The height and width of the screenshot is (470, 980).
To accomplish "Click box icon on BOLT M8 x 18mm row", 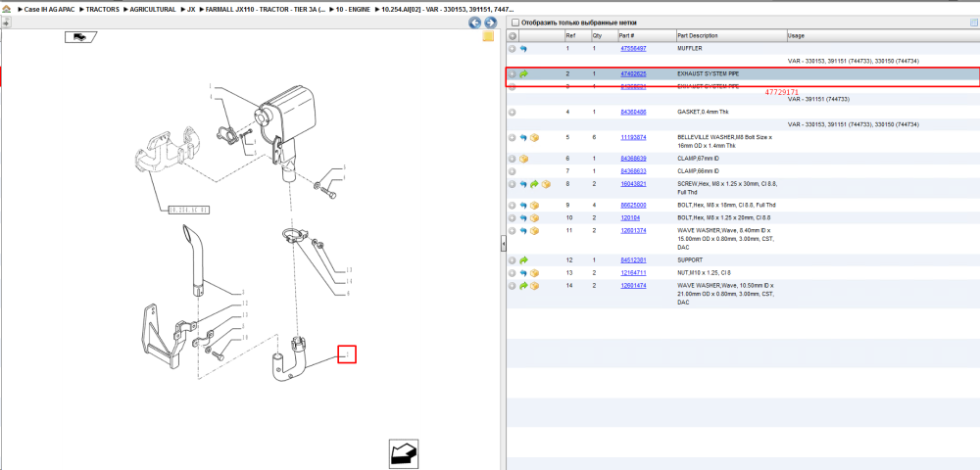I will (534, 206).
